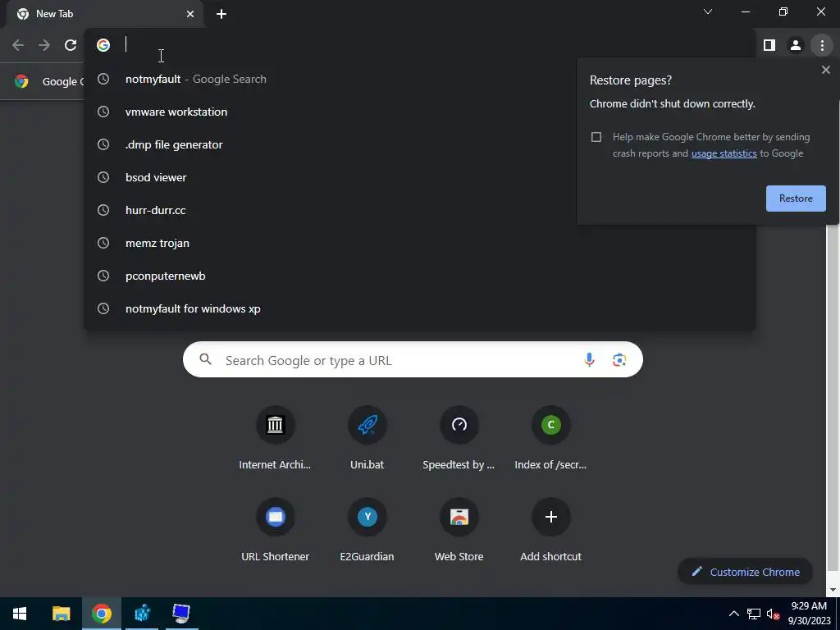Close the New Tab tab

190,14
